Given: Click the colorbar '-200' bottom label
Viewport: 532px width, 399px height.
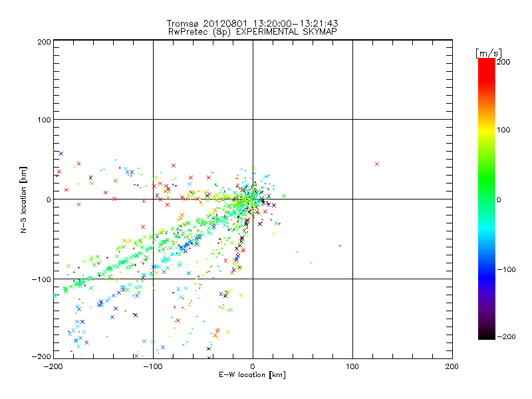Looking at the screenshot, I should [x=506, y=336].
